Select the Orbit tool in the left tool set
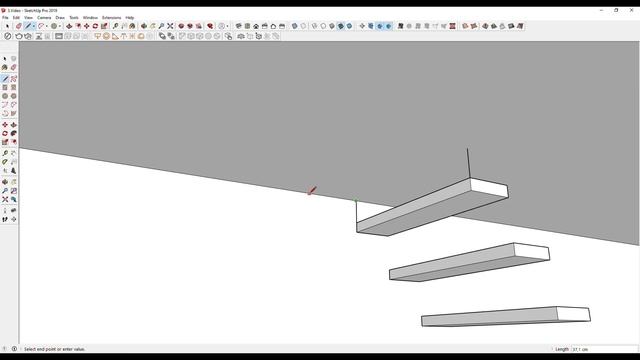 point(5,182)
